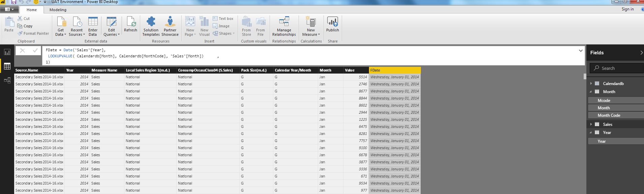644x194 pixels.
Task: Select the Value column header
Action: (356, 70)
